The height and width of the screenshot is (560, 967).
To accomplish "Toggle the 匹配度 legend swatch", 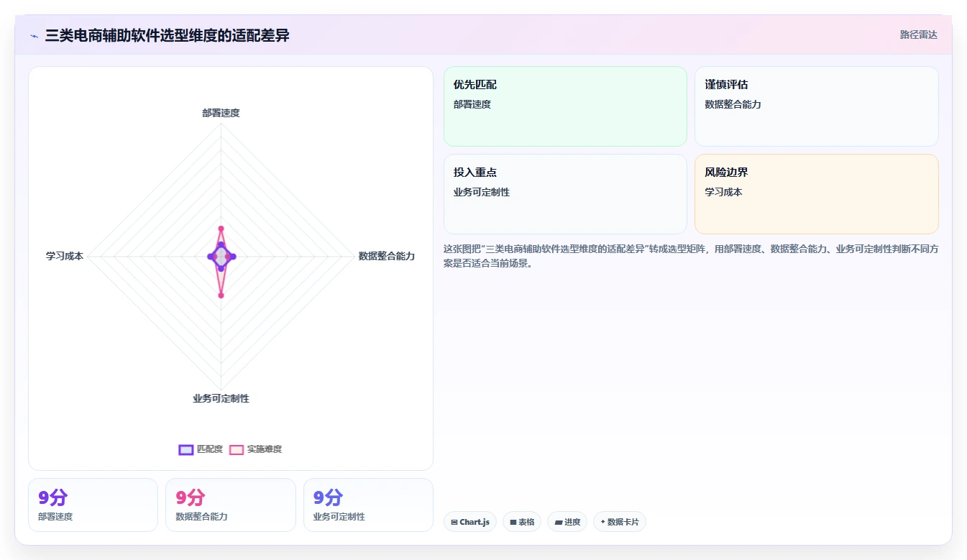I will coord(185,449).
